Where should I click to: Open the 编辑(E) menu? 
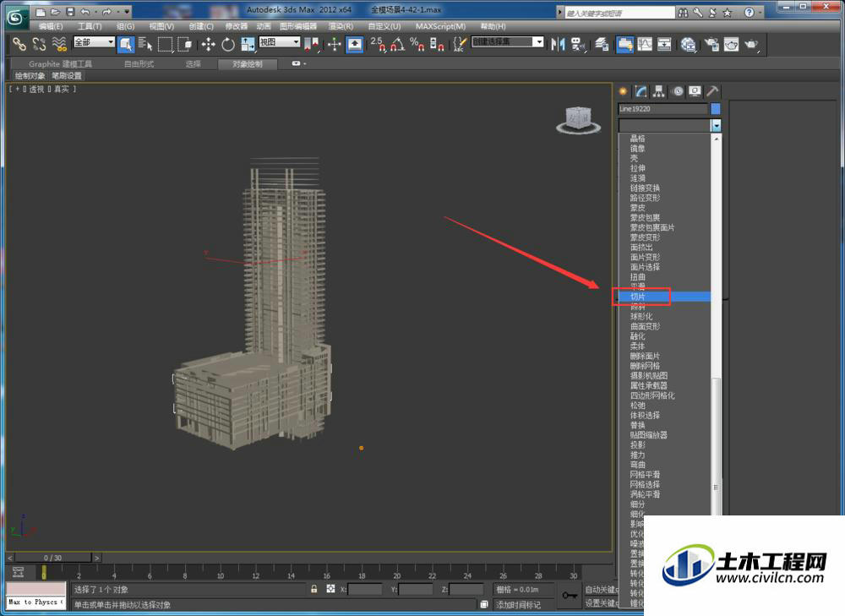(x=51, y=26)
